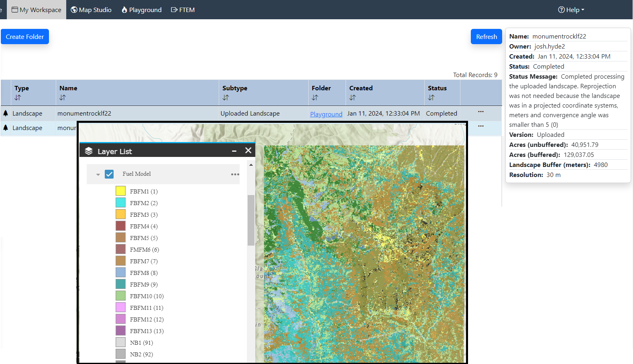Click the Type column sort arrows icon
Viewport: 633px width, 364px height.
point(18,98)
